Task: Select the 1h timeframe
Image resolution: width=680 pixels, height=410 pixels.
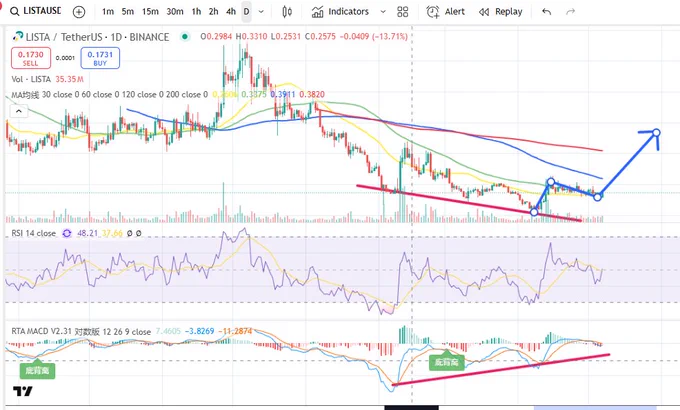Action: [196, 12]
